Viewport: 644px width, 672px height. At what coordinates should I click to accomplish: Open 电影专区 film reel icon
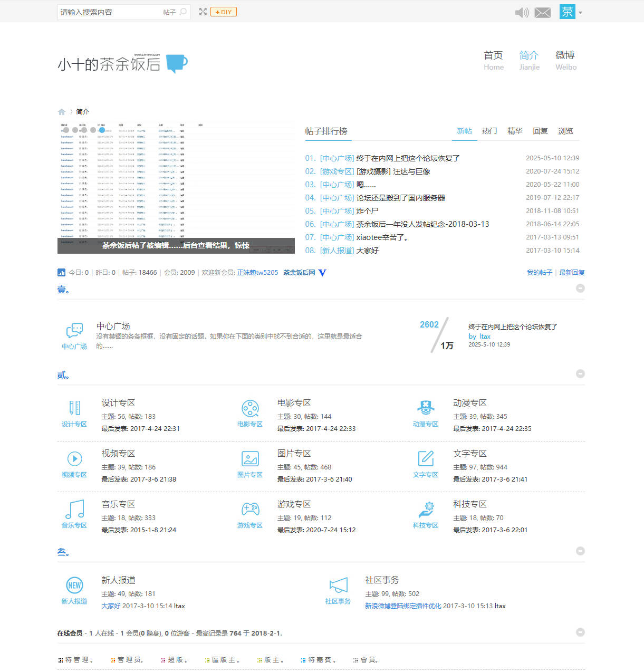[x=250, y=408]
